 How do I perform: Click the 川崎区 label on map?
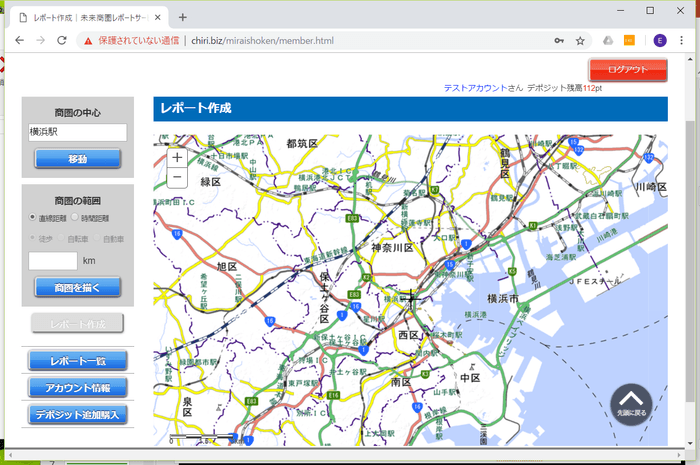point(651,187)
